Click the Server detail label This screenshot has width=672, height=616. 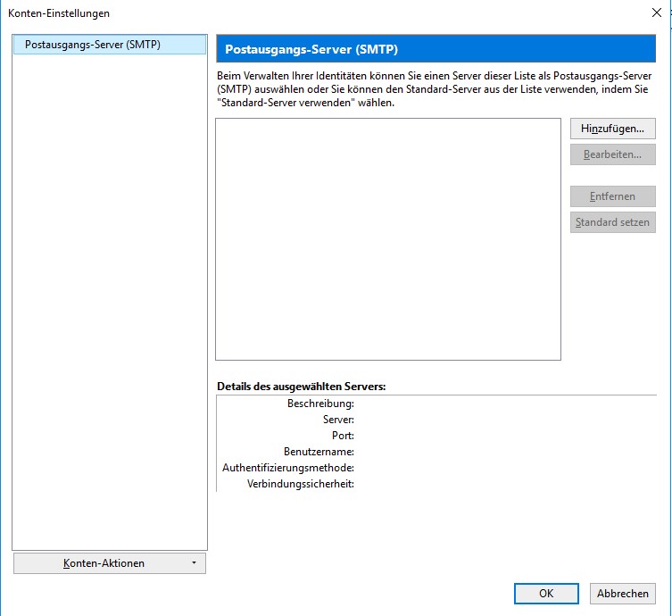(338, 420)
